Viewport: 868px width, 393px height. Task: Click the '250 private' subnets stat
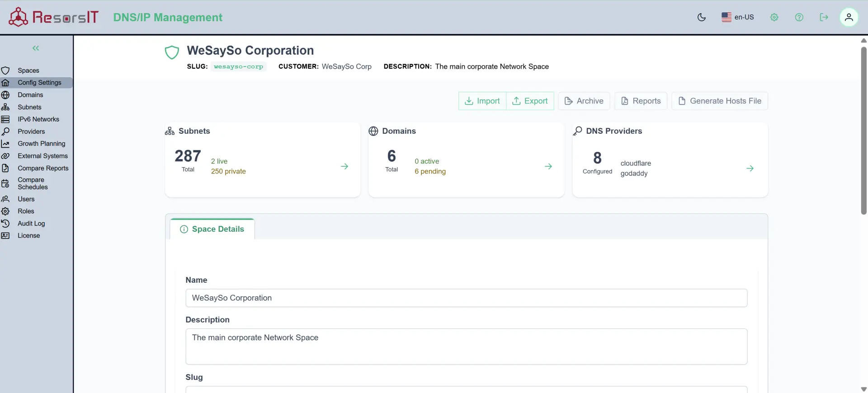[228, 171]
